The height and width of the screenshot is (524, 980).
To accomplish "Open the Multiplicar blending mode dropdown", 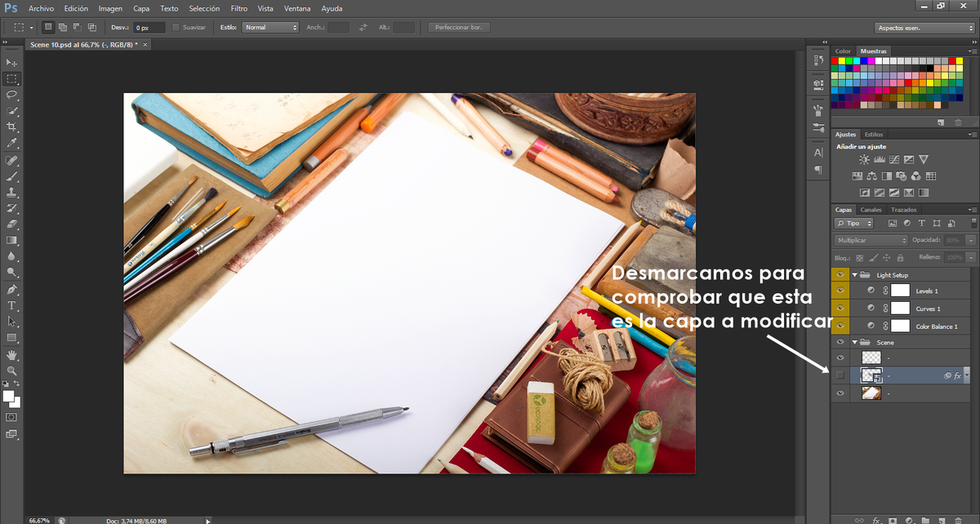I will (870, 240).
